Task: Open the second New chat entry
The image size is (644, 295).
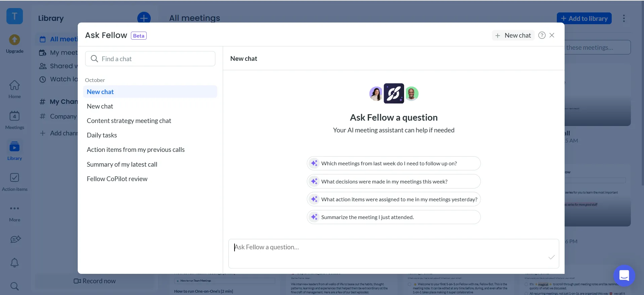Action: point(150,106)
